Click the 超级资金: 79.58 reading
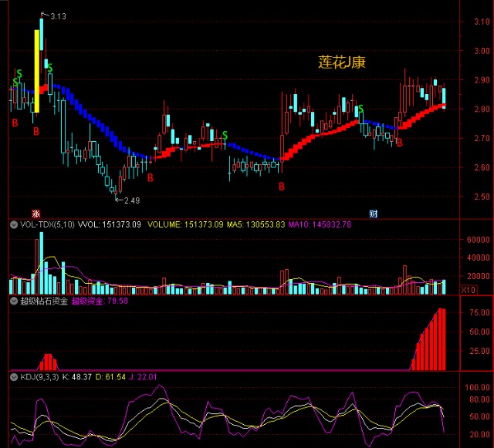 (100, 301)
